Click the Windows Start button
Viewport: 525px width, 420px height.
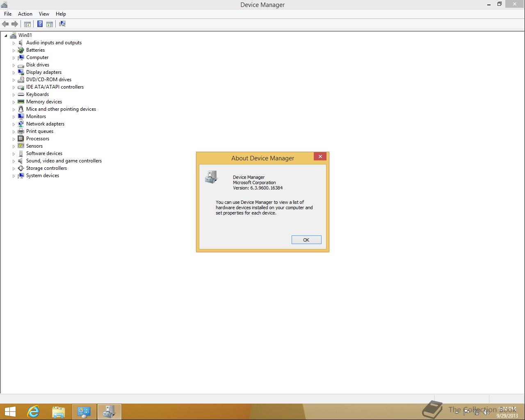pyautogui.click(x=10, y=412)
